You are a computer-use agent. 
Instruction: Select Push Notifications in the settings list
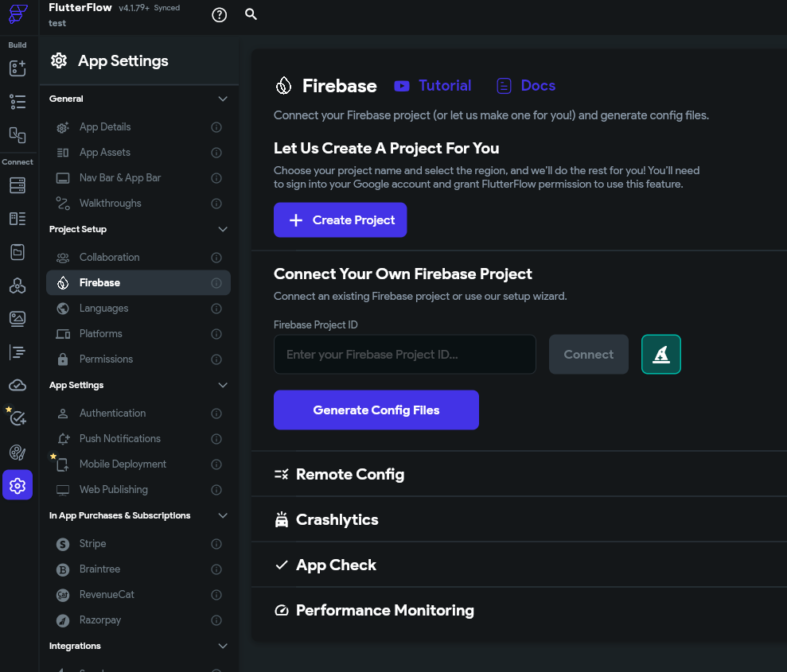119,439
